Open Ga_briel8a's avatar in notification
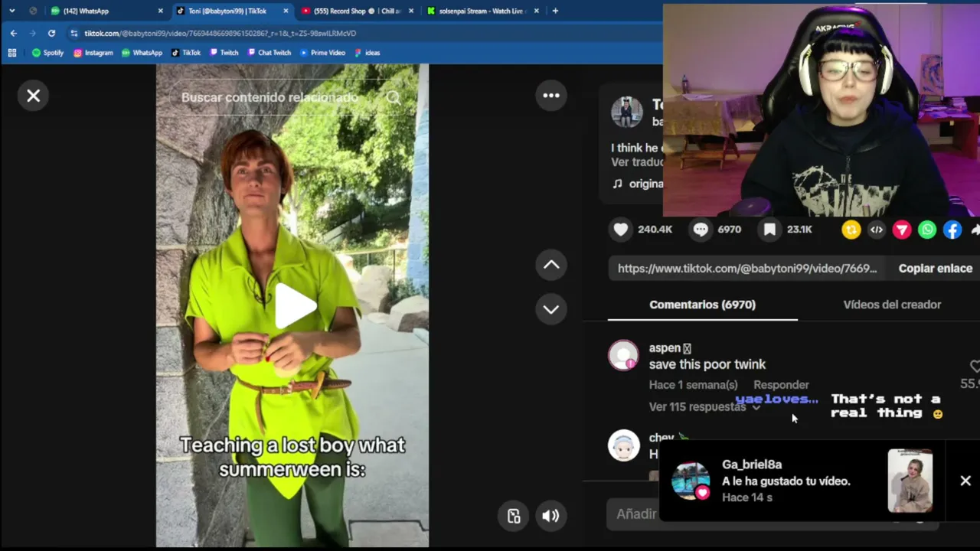The height and width of the screenshot is (551, 980). click(x=691, y=481)
